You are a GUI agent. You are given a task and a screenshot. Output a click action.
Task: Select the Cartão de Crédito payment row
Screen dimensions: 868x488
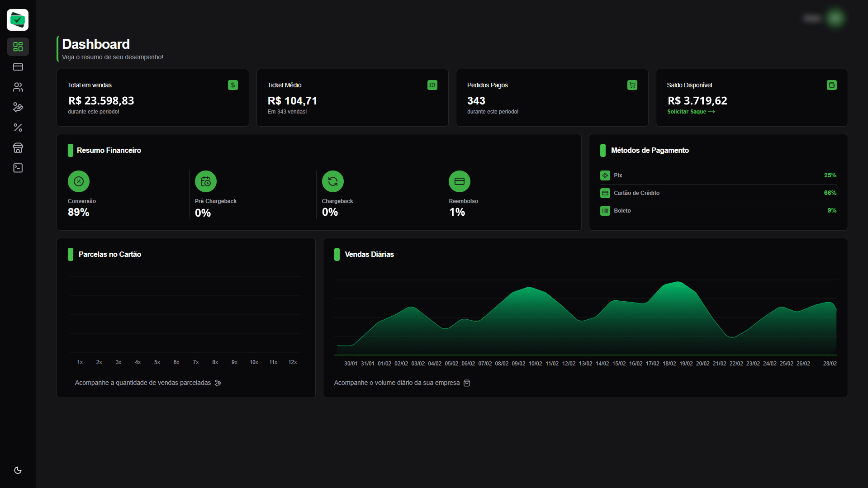[x=718, y=193]
